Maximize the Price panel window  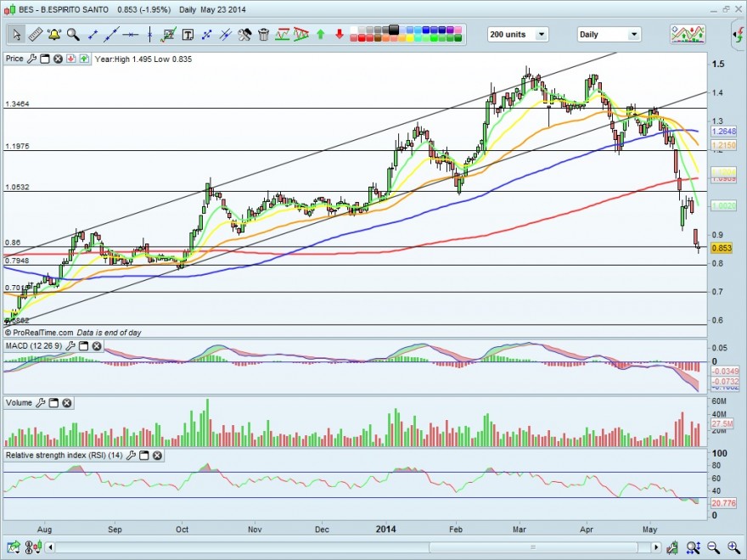click(x=45, y=59)
